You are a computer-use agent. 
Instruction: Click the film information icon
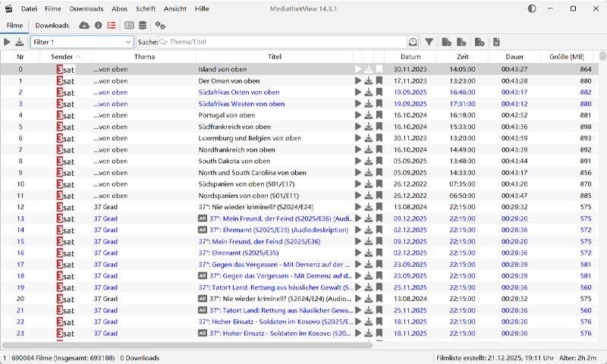click(x=99, y=26)
